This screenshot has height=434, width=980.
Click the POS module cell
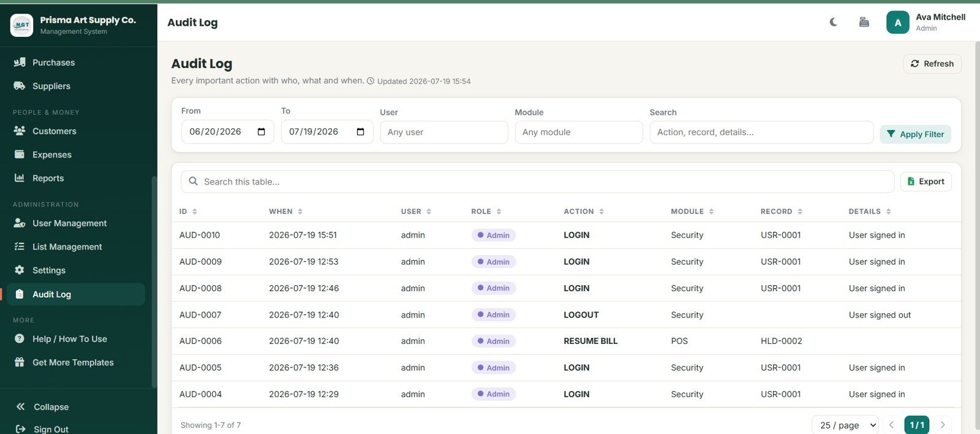(679, 341)
